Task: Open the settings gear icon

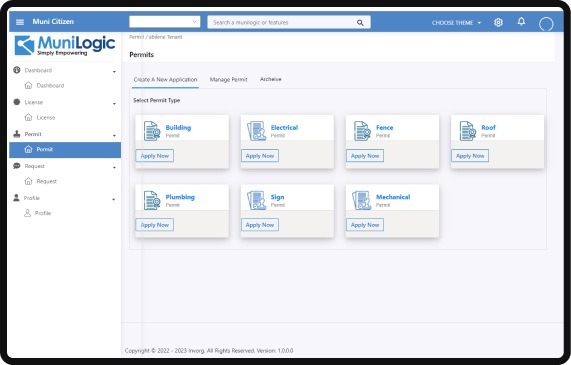Action: pos(498,23)
